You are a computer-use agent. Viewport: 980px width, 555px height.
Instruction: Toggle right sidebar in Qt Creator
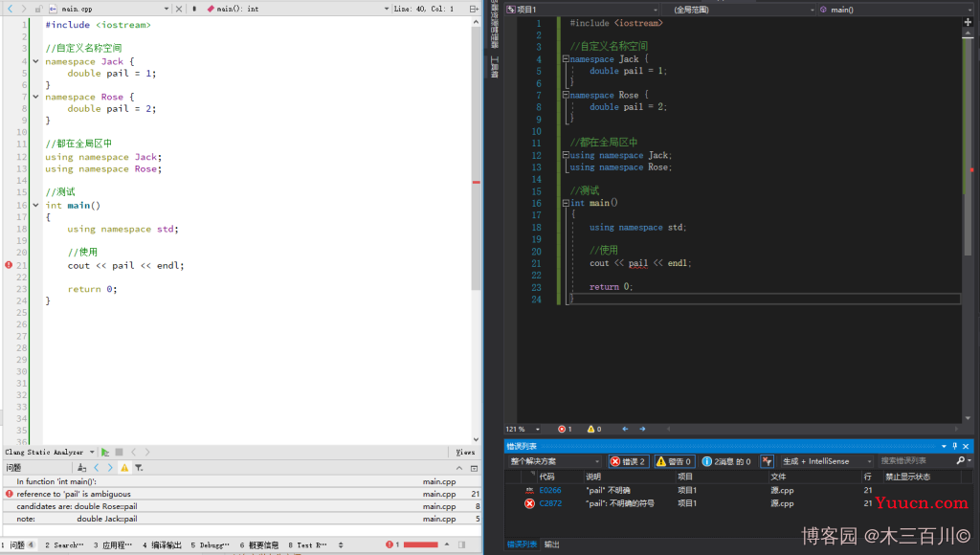tap(462, 544)
